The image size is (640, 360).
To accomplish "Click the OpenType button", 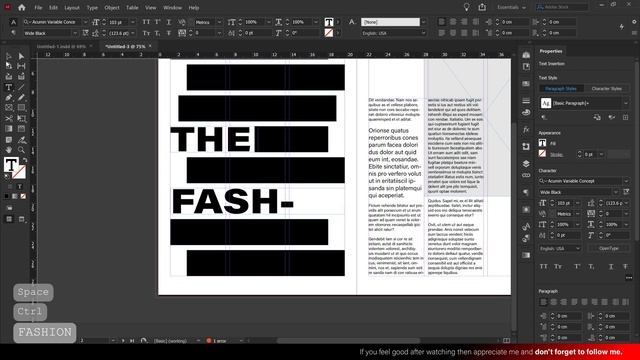I will [609, 248].
